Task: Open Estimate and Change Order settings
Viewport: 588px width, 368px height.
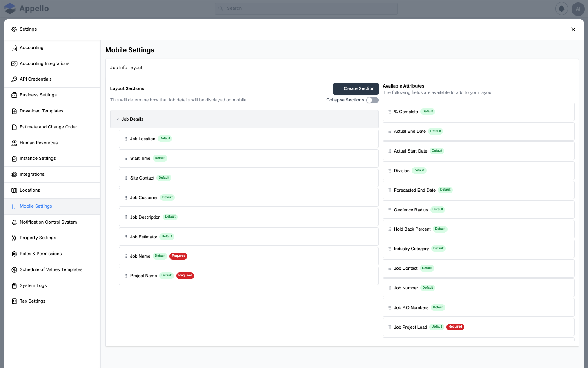Action: tap(52, 127)
